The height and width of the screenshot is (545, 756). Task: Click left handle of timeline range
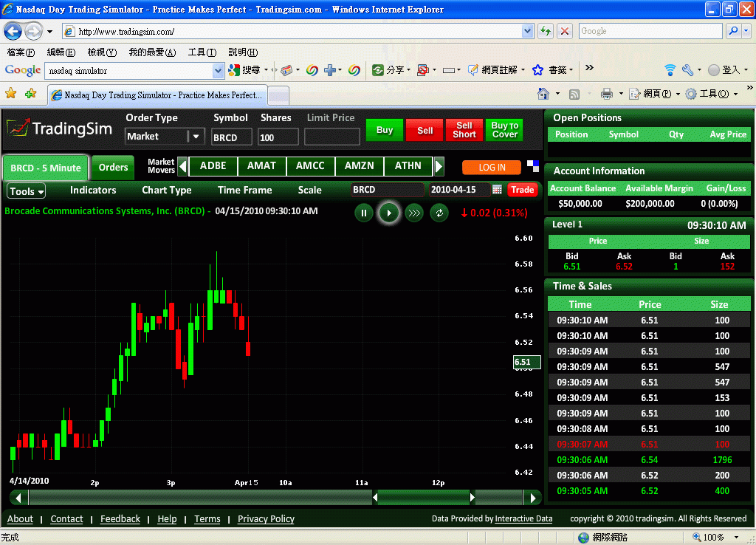pyautogui.click(x=375, y=497)
